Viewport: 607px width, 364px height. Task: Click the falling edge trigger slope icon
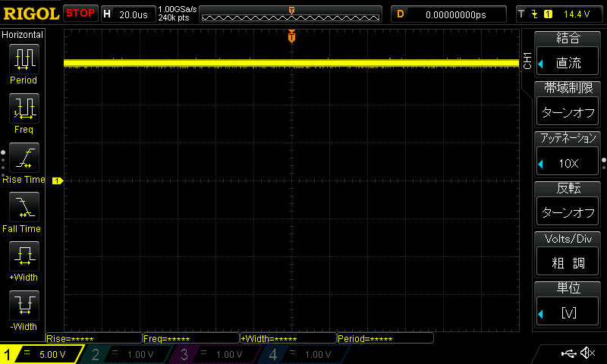point(535,14)
